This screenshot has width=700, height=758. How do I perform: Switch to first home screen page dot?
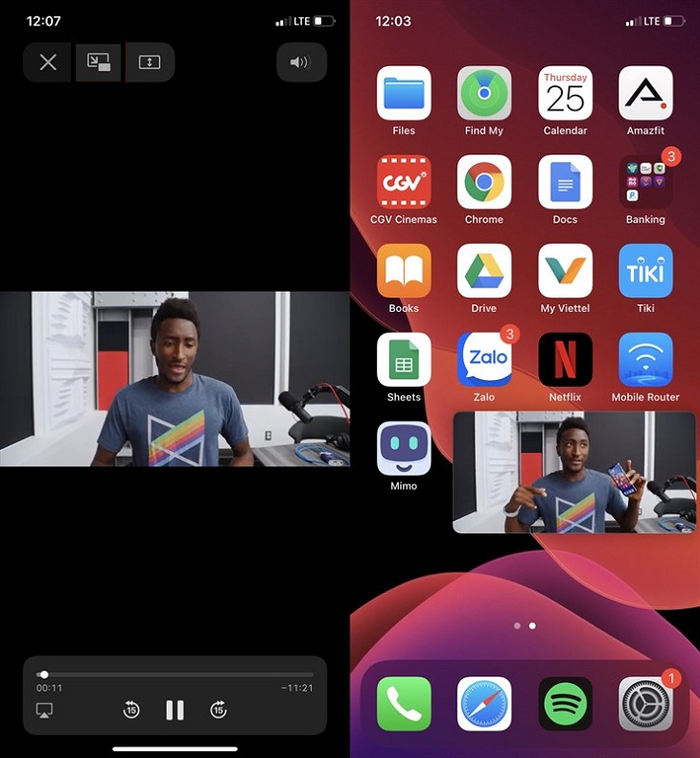[x=518, y=626]
